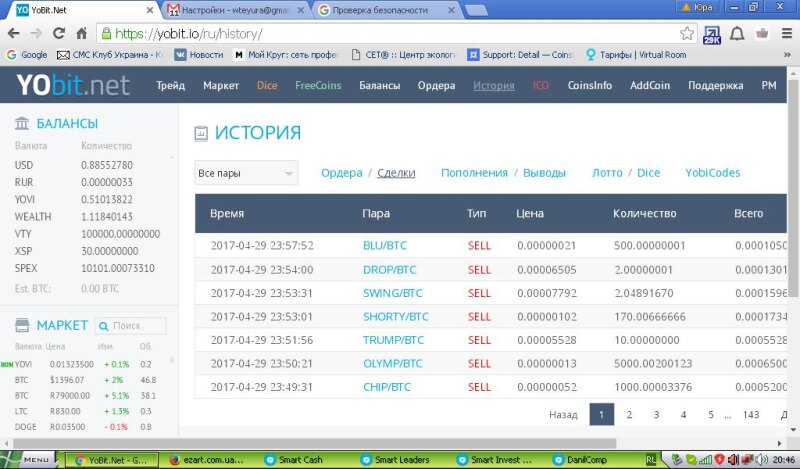Open the Chrome menu hamburger icon
800x469 pixels.
(785, 33)
